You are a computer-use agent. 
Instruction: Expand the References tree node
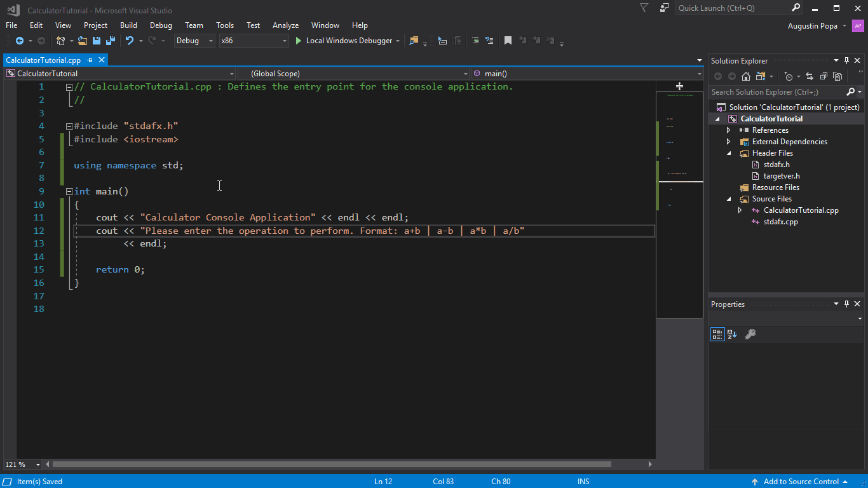pos(729,130)
